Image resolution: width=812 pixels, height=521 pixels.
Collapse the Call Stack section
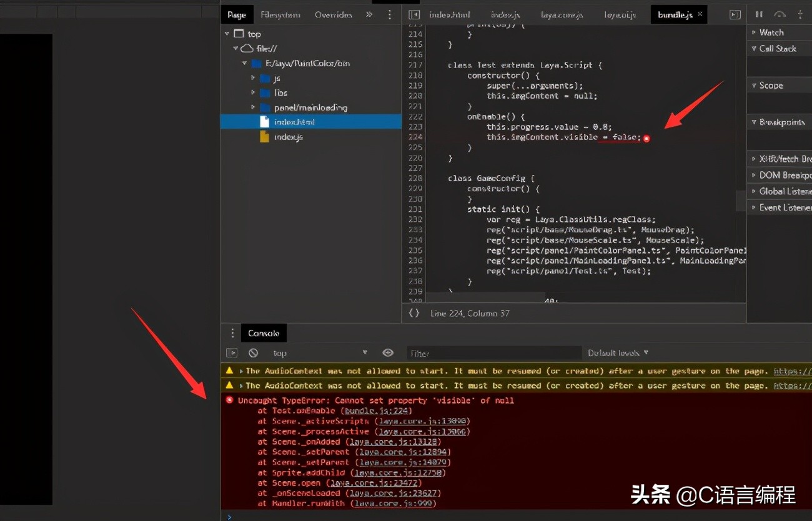778,48
